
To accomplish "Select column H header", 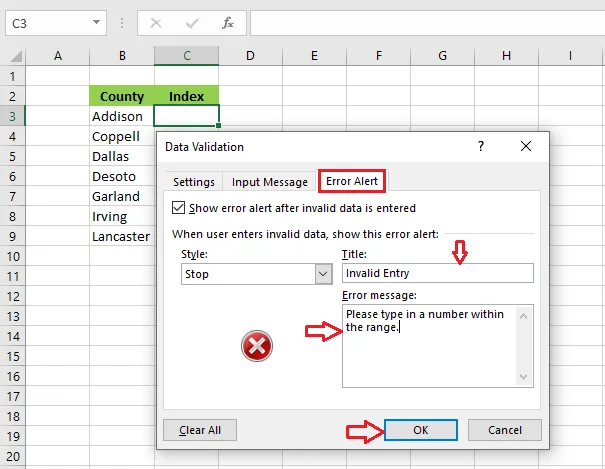I will coord(507,56).
